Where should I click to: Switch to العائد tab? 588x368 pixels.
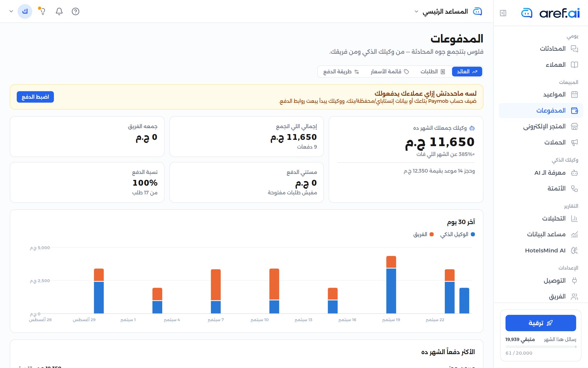pyautogui.click(x=467, y=72)
